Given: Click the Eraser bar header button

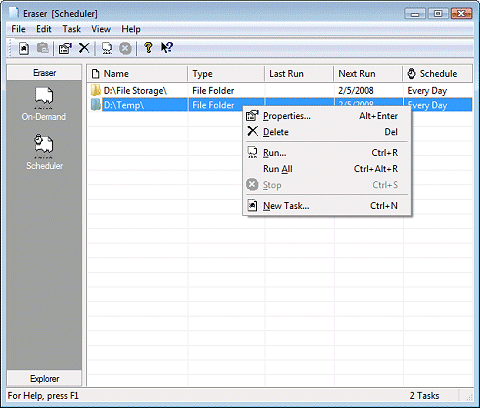Looking at the screenshot, I should pyautogui.click(x=44, y=73).
